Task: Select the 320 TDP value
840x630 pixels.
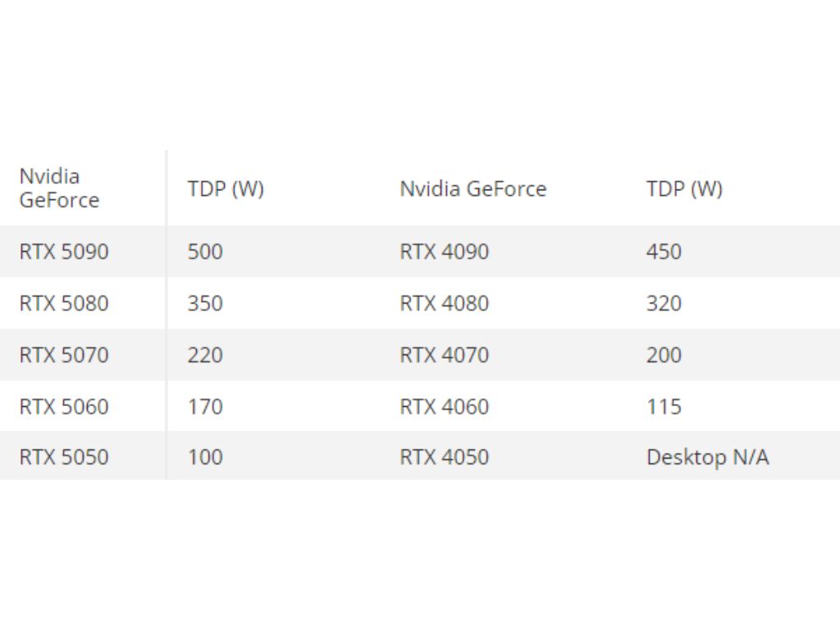Action: (x=664, y=304)
